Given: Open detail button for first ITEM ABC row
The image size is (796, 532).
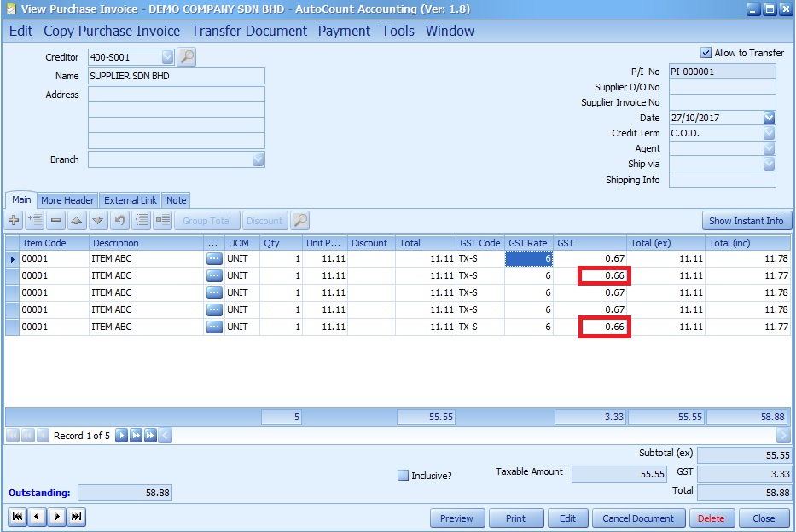Looking at the screenshot, I should tap(213, 259).
